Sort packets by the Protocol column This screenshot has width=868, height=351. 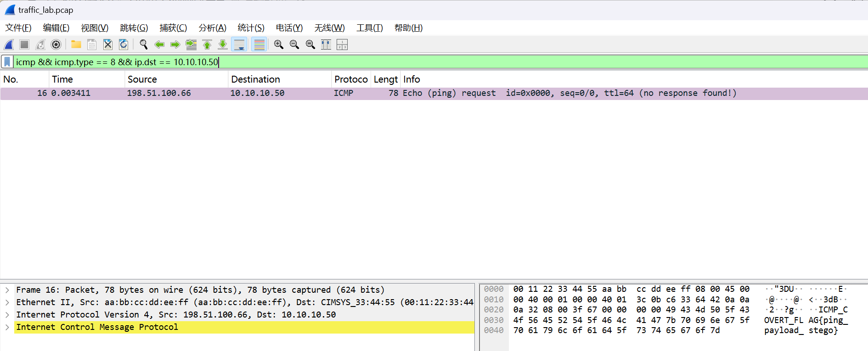[351, 79]
